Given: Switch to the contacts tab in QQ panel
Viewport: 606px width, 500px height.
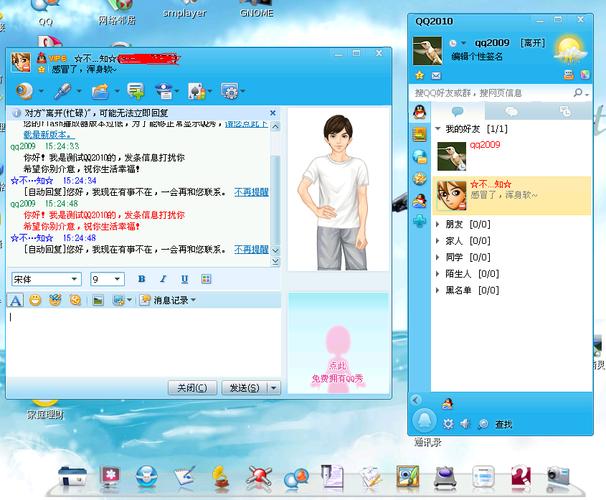Looking at the screenshot, I should (x=456, y=111).
